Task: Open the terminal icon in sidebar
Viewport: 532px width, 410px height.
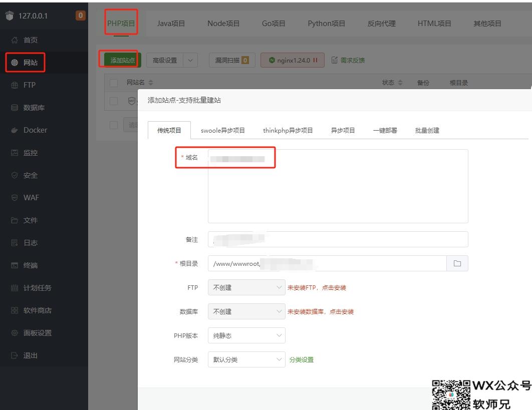Action: (x=15, y=265)
